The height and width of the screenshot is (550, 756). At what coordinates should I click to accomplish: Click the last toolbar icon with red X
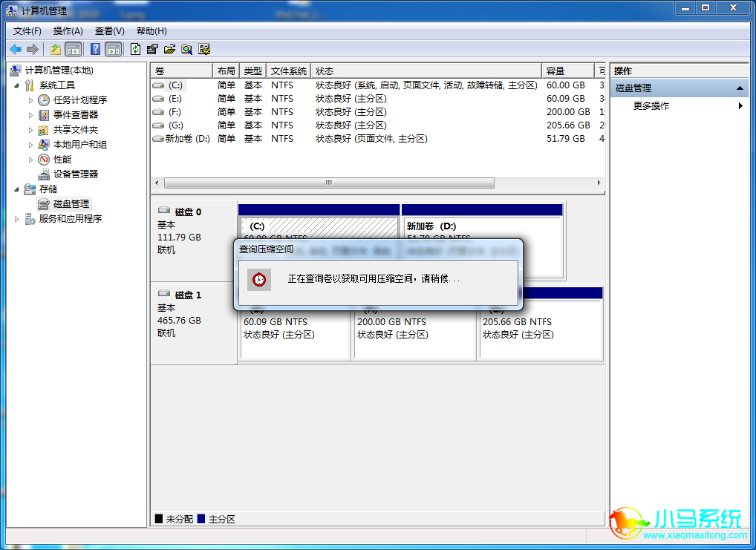(x=204, y=49)
